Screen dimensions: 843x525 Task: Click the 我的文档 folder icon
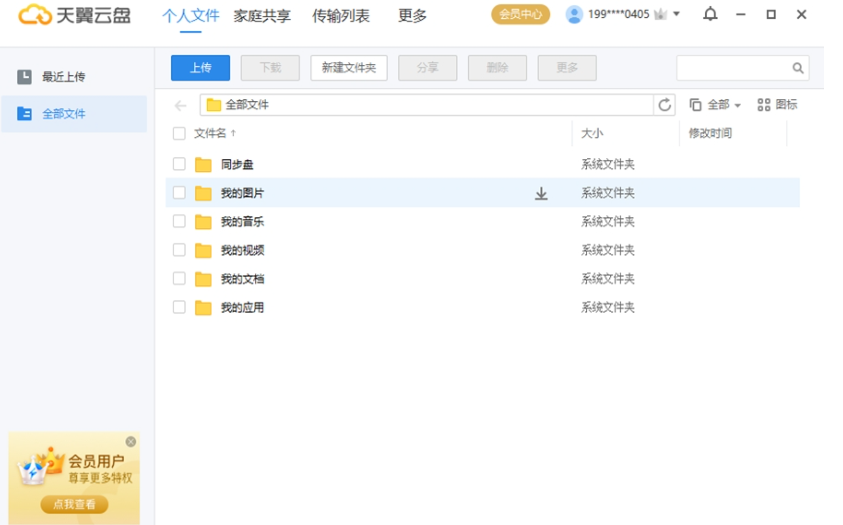coord(203,279)
